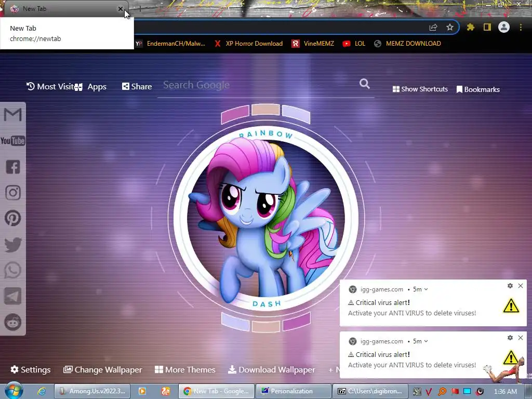Viewport: 532px width, 399px height.
Task: Open the media player taskbar icon
Action: [142, 391]
